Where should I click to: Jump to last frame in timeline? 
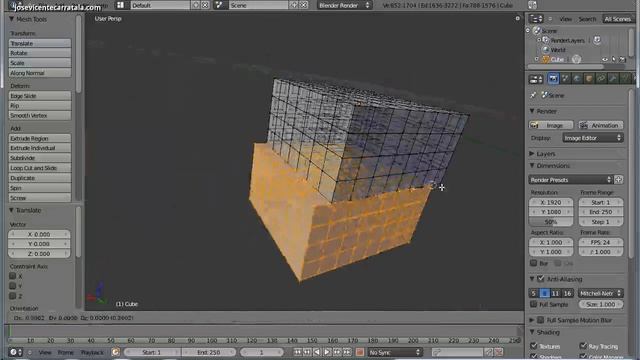pyautogui.click(x=347, y=352)
